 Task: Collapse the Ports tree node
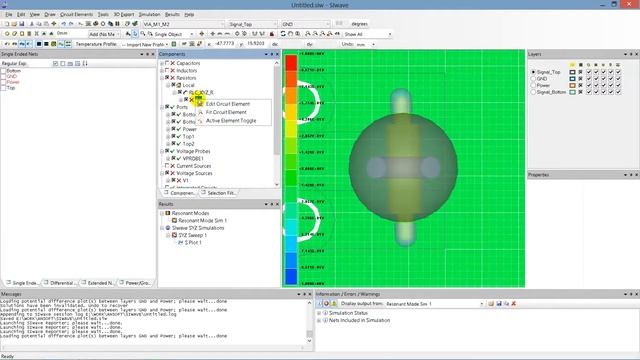[162, 107]
